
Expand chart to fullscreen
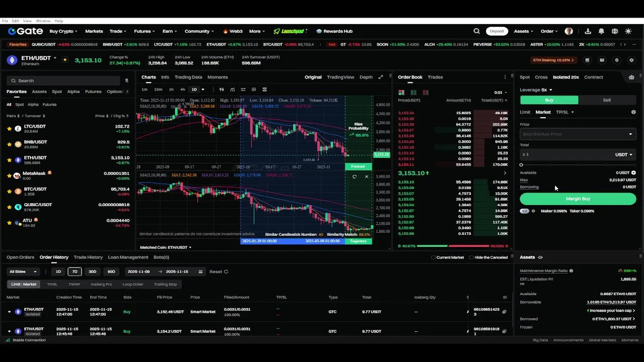coord(380,77)
